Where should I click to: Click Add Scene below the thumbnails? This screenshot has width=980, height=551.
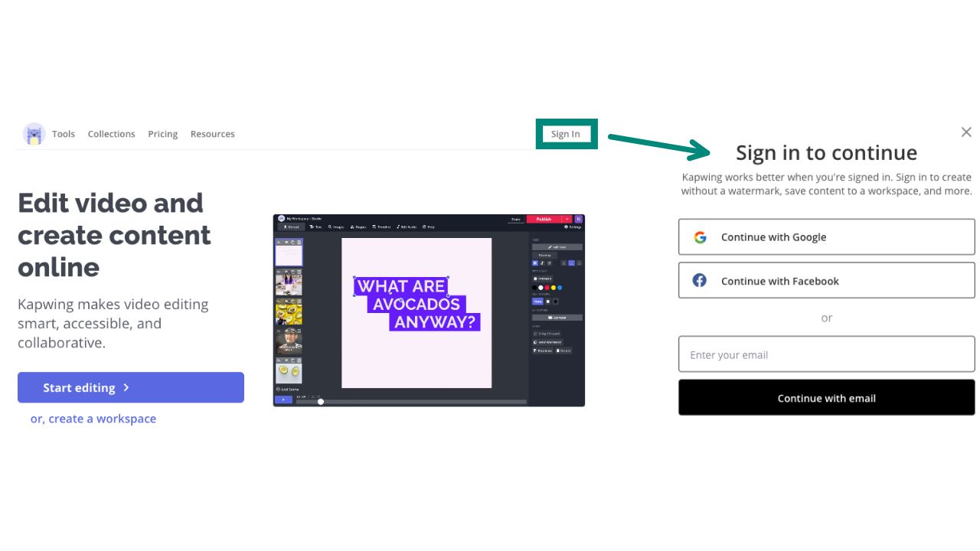[288, 390]
